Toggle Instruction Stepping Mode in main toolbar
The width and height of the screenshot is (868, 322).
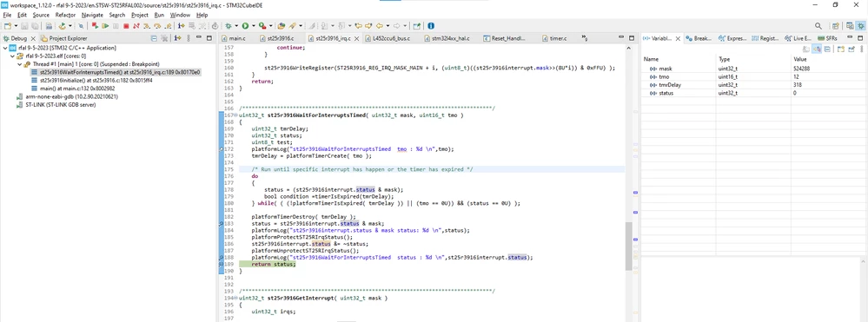(181, 25)
